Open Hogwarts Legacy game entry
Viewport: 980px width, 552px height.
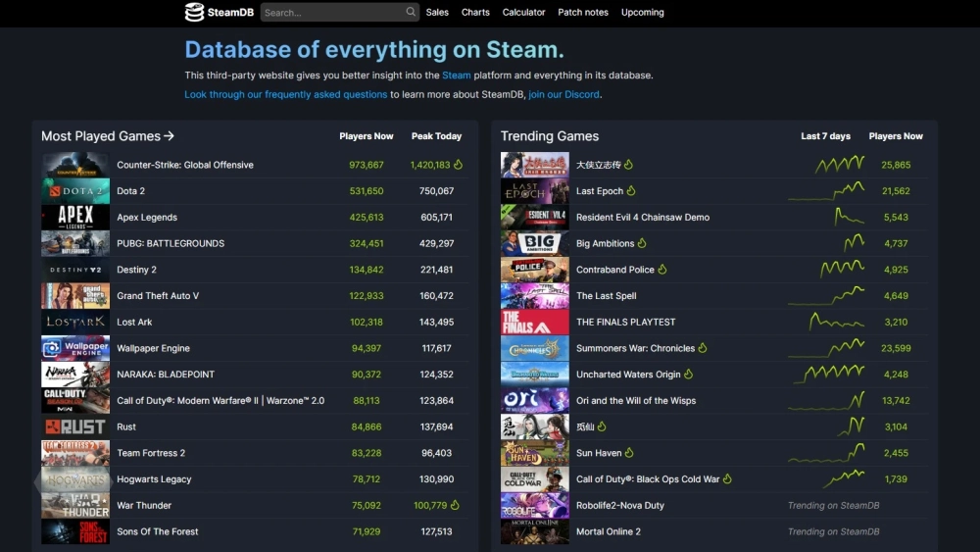click(x=154, y=479)
